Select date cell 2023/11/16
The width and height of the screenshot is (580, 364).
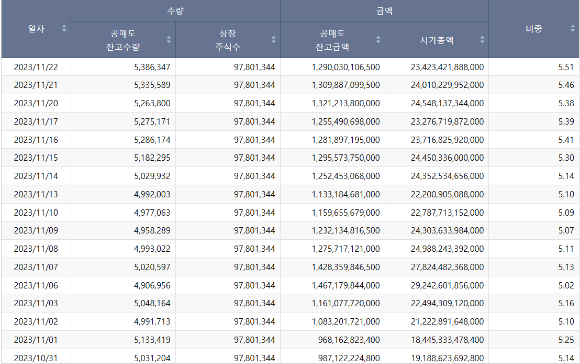(x=36, y=140)
